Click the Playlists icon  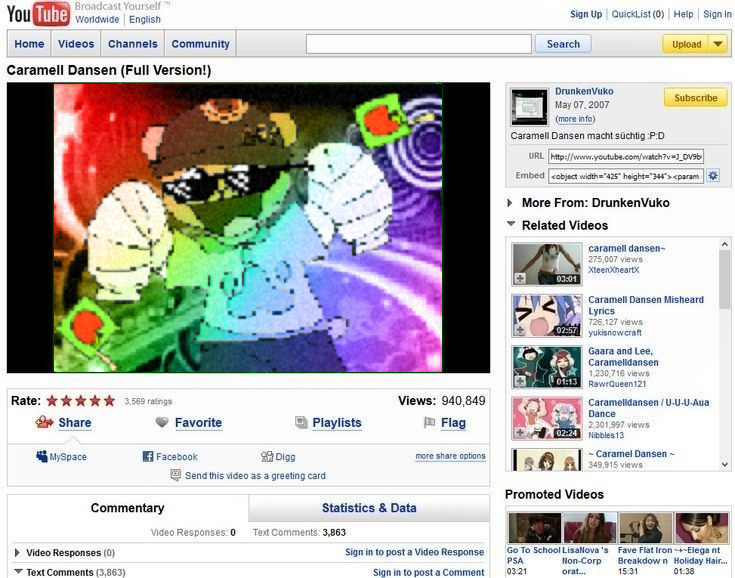tap(301, 422)
